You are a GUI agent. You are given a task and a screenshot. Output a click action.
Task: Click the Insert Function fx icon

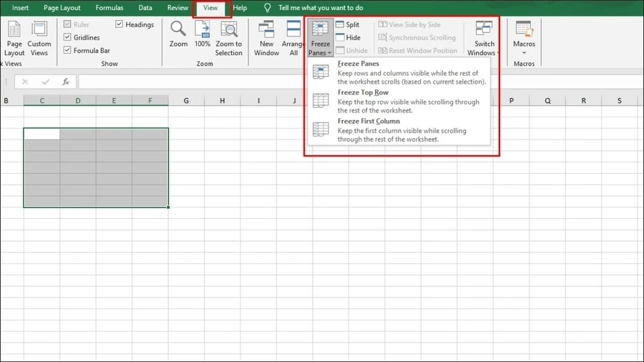[x=66, y=82]
